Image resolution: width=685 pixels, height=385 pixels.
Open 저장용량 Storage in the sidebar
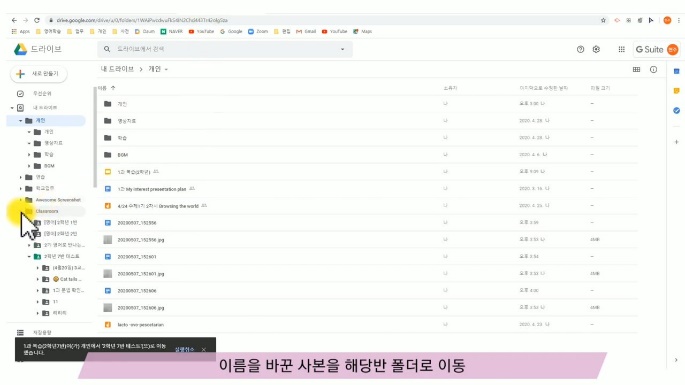coord(42,333)
